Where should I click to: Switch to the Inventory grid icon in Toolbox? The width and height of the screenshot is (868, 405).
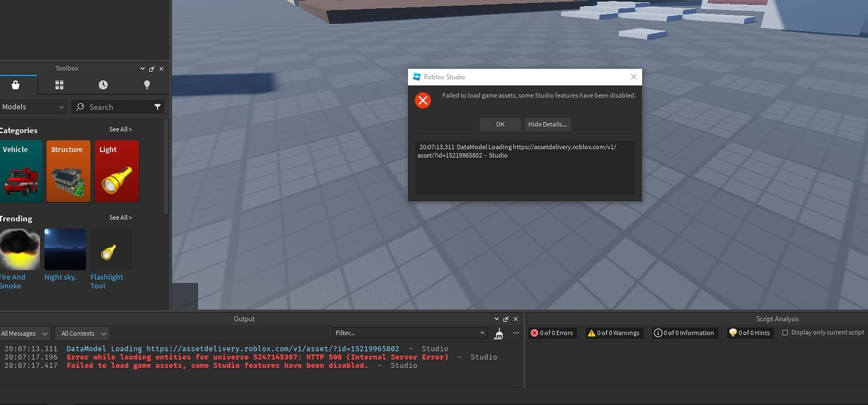click(x=59, y=84)
